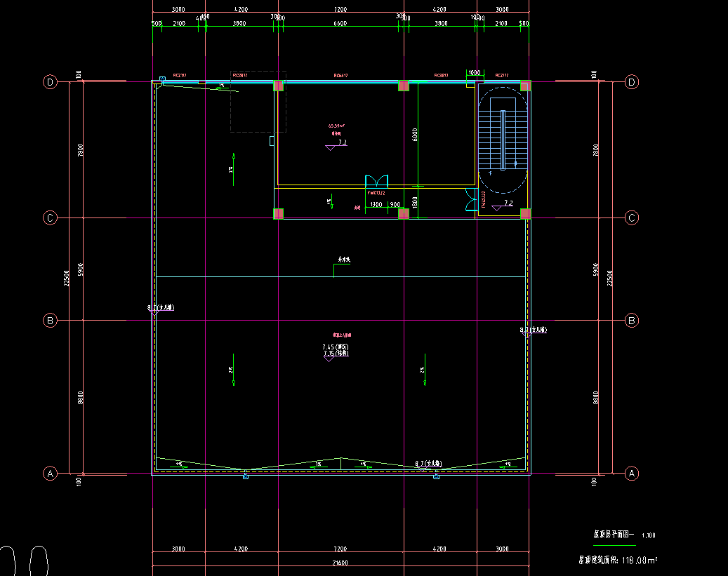Viewport: 728px width, 576px height.
Task: Click the cyan double door above FM label
Action: pos(376,181)
